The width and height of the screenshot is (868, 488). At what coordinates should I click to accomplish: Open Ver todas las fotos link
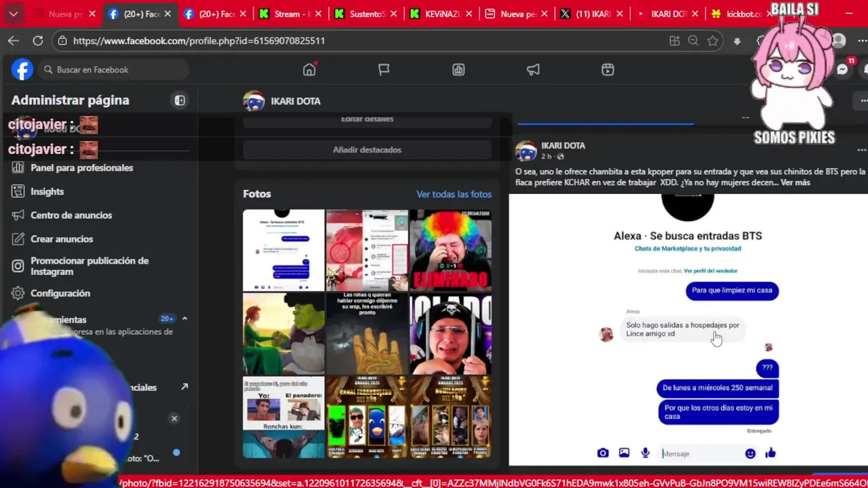(x=454, y=194)
